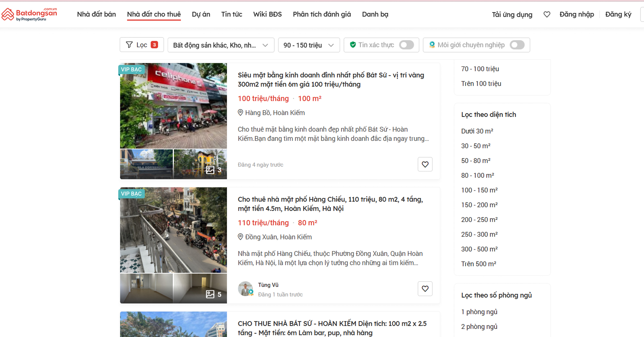Select Nhà đất cho thuê tab

coord(154,14)
